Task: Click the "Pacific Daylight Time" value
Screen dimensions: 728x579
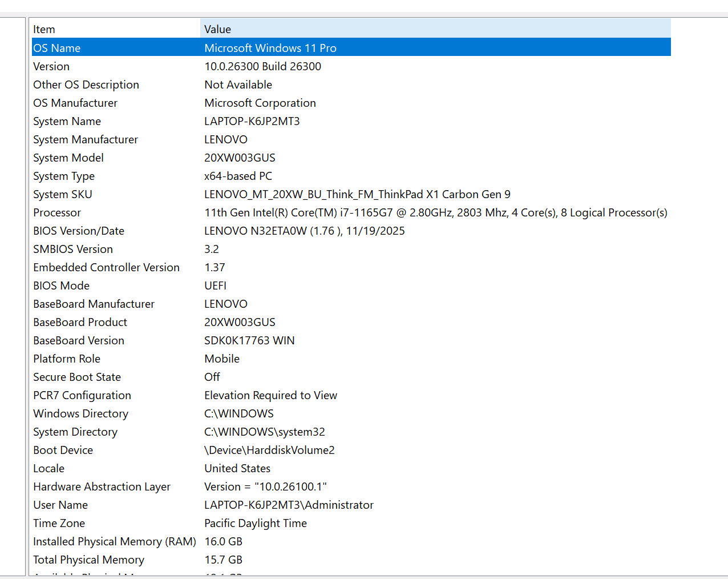Action: point(256,523)
